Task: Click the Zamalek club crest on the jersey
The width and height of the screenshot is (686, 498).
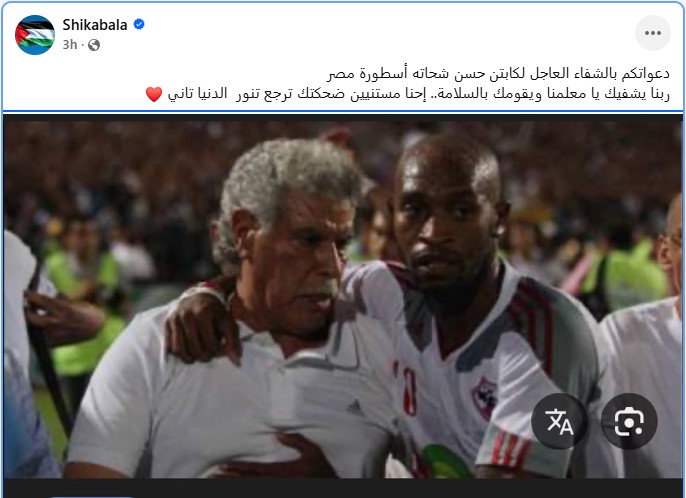Action: click(483, 397)
